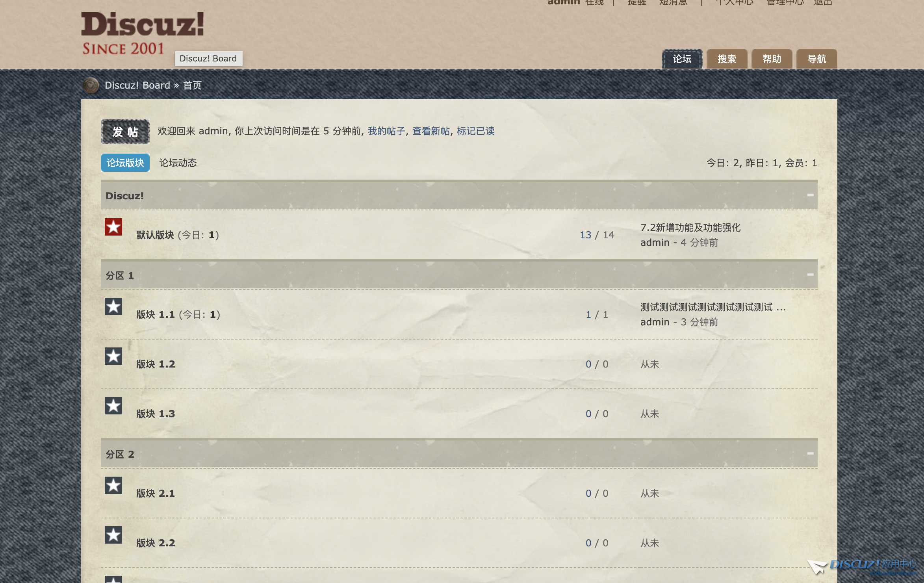Image resolution: width=924 pixels, height=583 pixels.
Task: Open 管理中心 in the top user bar
Action: [785, 2]
